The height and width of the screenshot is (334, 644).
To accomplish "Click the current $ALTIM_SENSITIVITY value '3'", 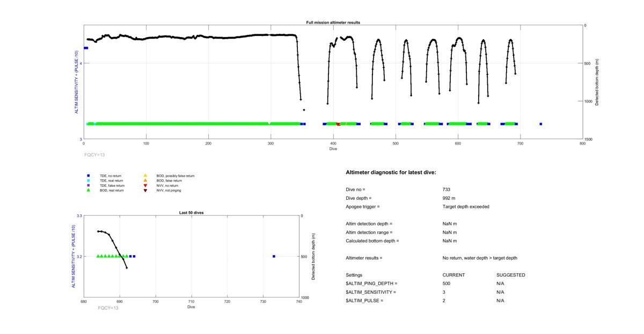I will click(x=444, y=292).
